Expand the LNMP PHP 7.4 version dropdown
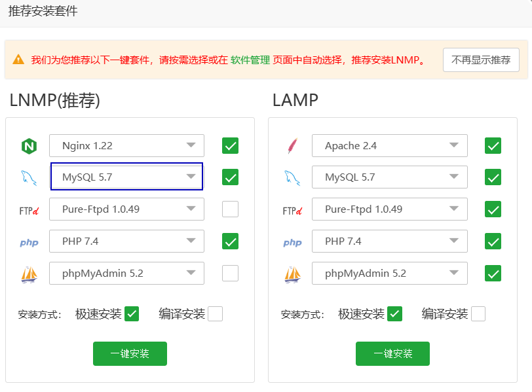 [126, 241]
